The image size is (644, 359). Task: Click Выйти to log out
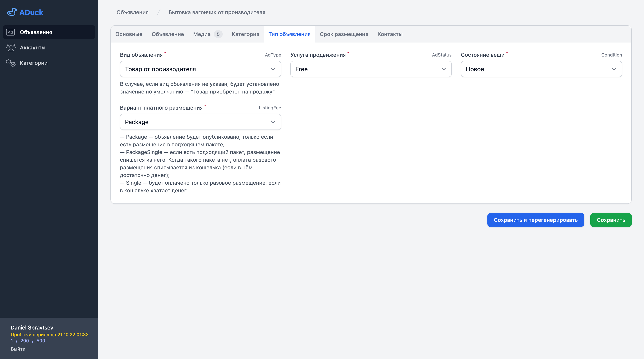18,349
